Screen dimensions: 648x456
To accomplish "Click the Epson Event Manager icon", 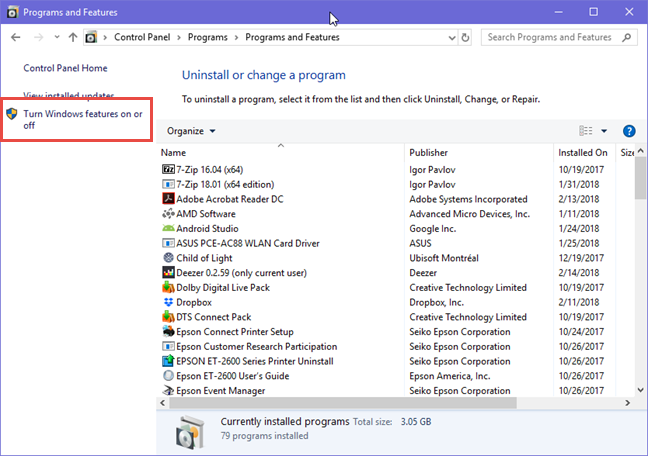I will pyautogui.click(x=168, y=391).
